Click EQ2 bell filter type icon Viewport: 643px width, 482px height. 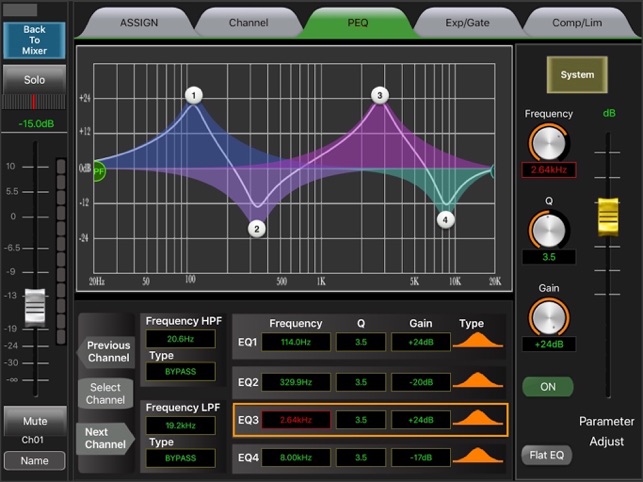pos(478,380)
